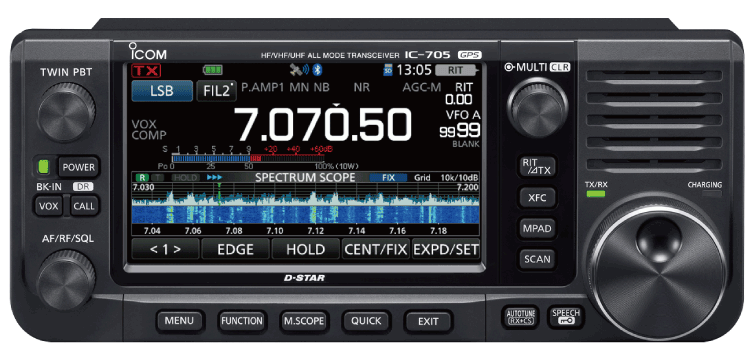This screenshot has width=753, height=364.
Task: Tap the 13:05 clock
Action: tap(413, 71)
